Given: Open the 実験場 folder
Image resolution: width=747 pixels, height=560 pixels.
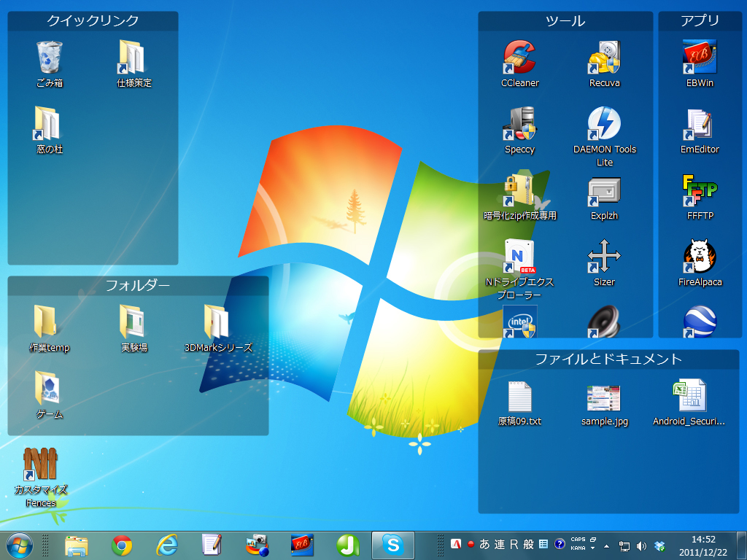Looking at the screenshot, I should pyautogui.click(x=134, y=328).
